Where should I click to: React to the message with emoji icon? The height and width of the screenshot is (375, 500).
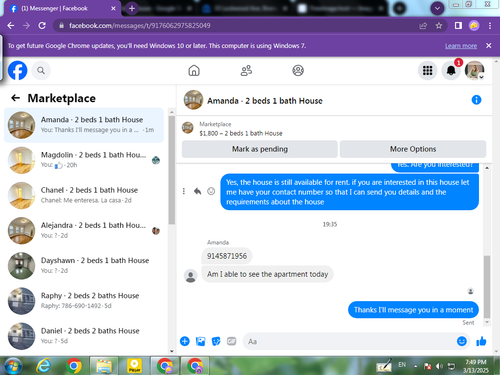(211, 191)
